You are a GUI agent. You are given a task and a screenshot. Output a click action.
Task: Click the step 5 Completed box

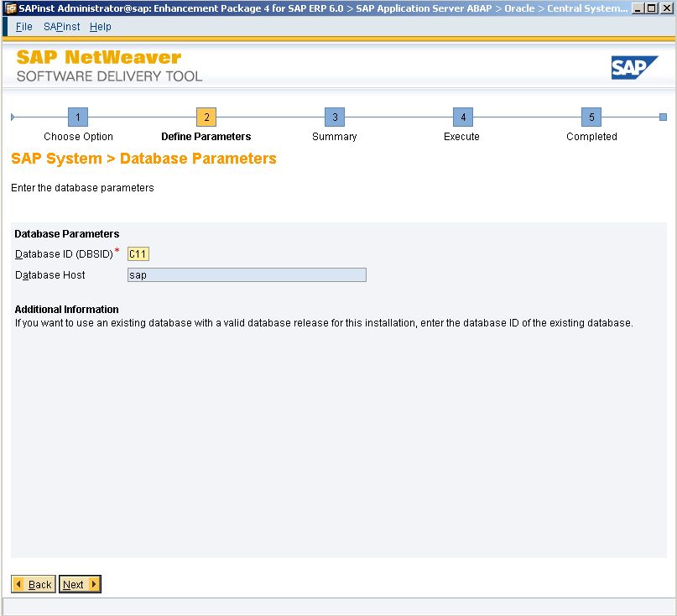coord(591,117)
